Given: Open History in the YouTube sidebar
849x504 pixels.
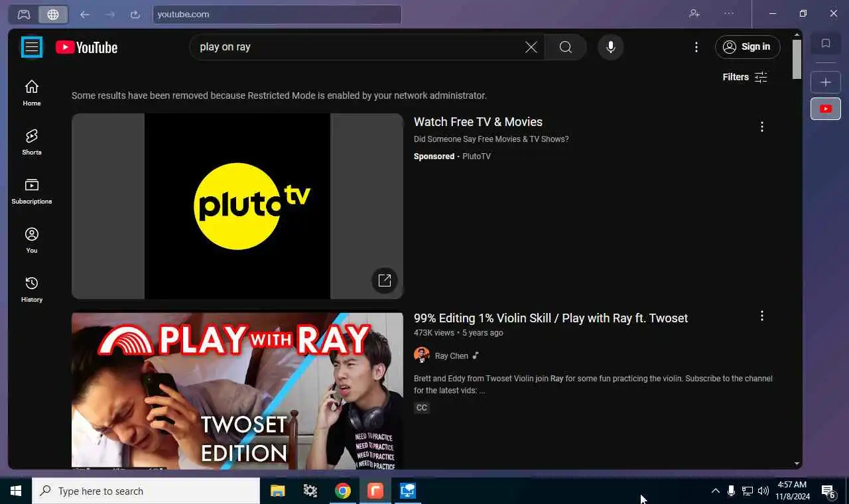Looking at the screenshot, I should click(x=32, y=289).
